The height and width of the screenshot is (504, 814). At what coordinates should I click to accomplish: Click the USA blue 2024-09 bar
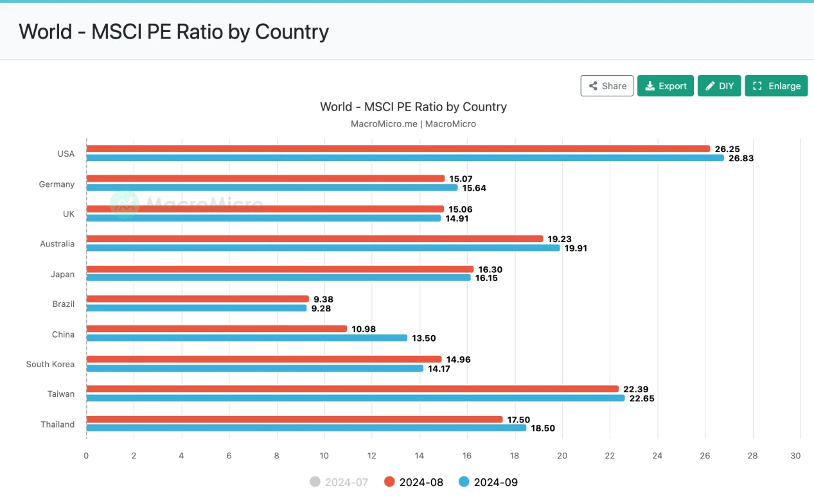[405, 158]
